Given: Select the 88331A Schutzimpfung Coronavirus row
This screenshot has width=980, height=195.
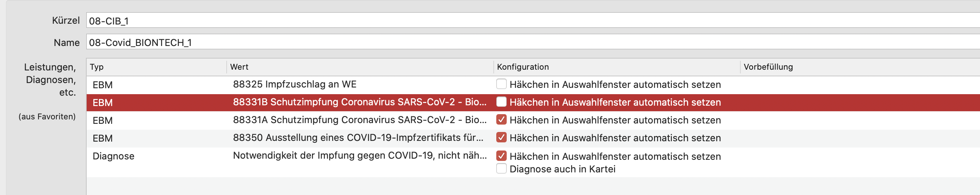Looking at the screenshot, I should (533, 120).
